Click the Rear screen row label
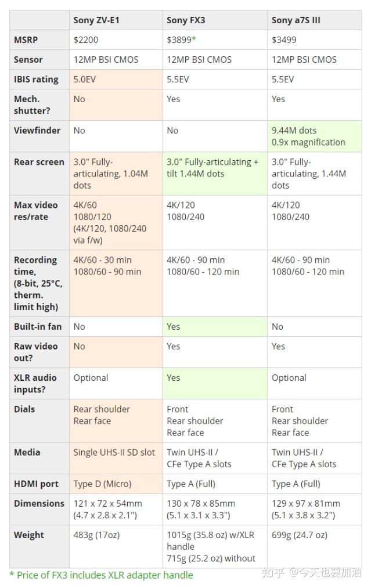This screenshot has height=588, width=371. click(x=39, y=162)
